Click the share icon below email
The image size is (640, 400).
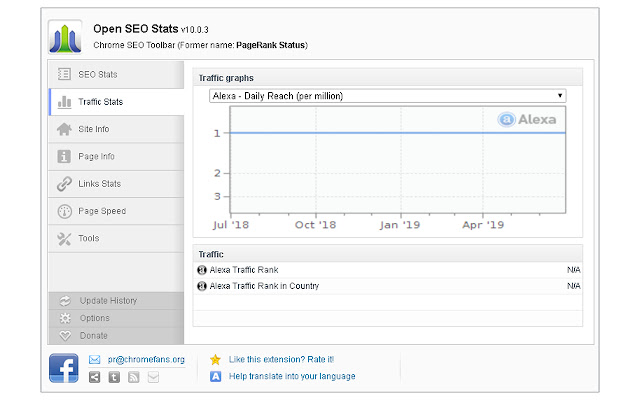(94, 377)
